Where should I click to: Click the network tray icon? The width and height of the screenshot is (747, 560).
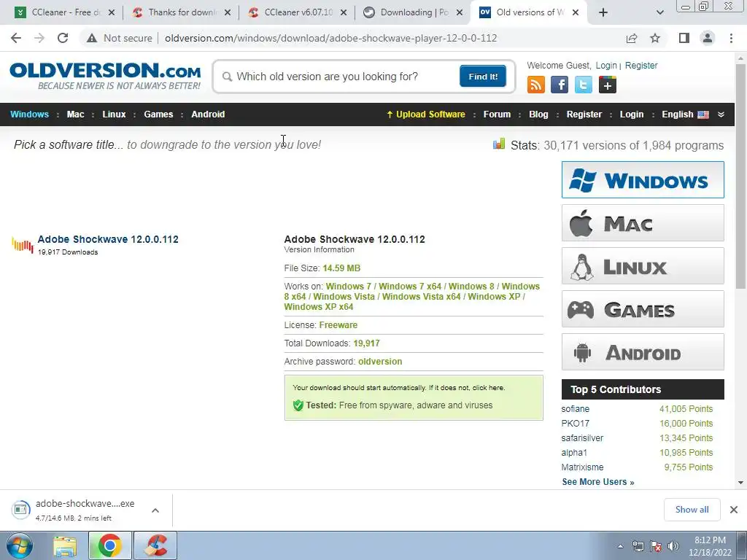tap(638, 546)
